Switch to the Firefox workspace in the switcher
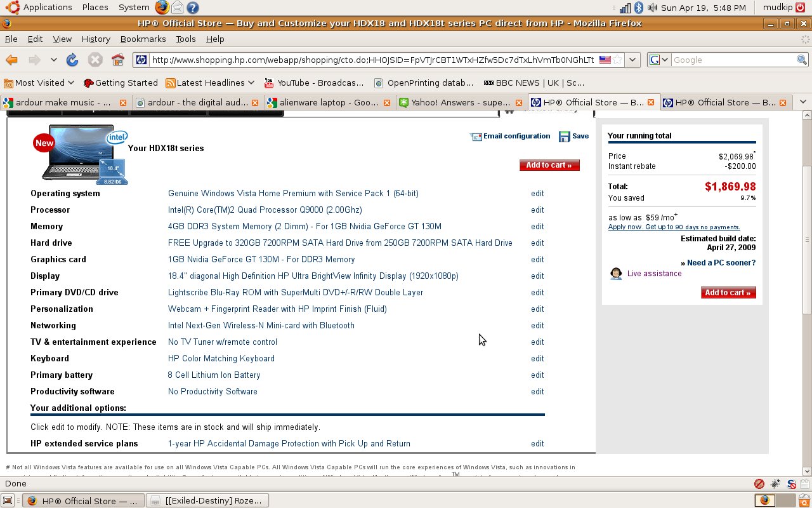The width and height of the screenshot is (812, 508). point(765,500)
